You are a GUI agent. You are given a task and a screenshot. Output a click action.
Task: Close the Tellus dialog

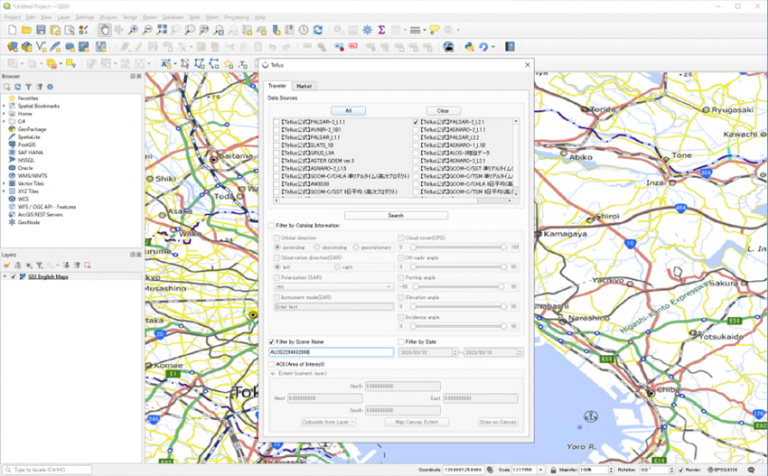528,65
